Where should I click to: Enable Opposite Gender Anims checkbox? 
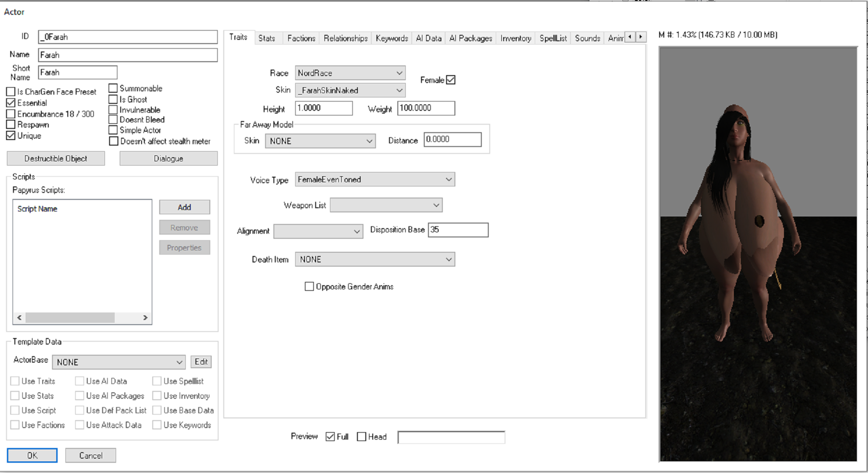tap(309, 287)
